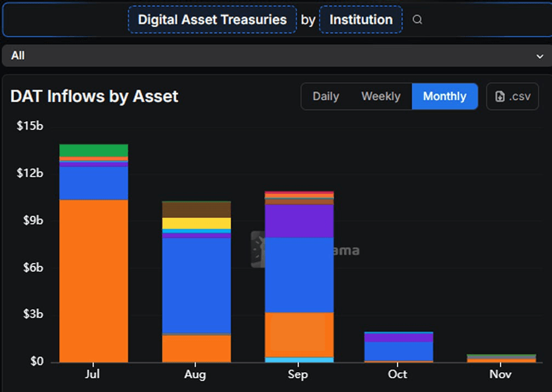The image size is (552, 392).
Task: Click the large orange segment in Jul bar
Action: tap(94, 280)
